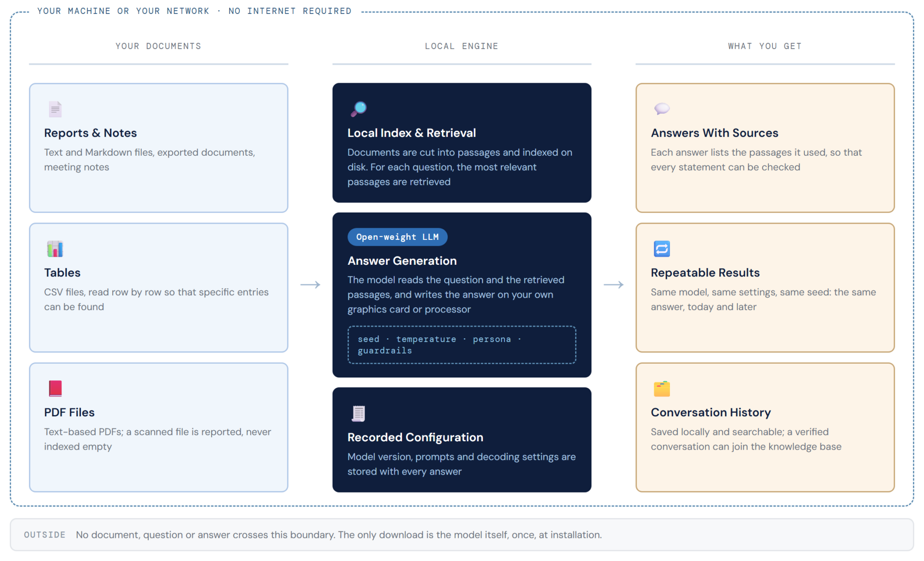Click the notepad icon above Recorded Configuration

tap(359, 414)
